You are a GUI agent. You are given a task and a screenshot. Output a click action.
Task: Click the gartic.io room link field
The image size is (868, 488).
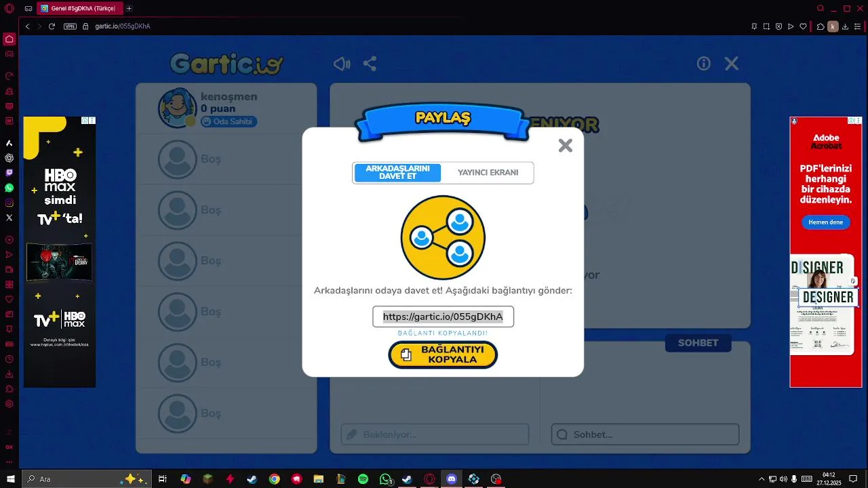[x=443, y=317]
